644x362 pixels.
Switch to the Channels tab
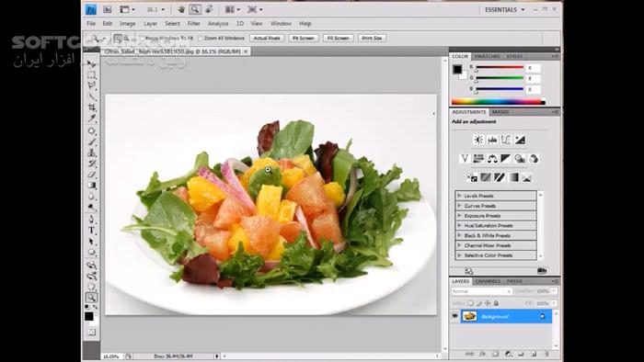488,281
